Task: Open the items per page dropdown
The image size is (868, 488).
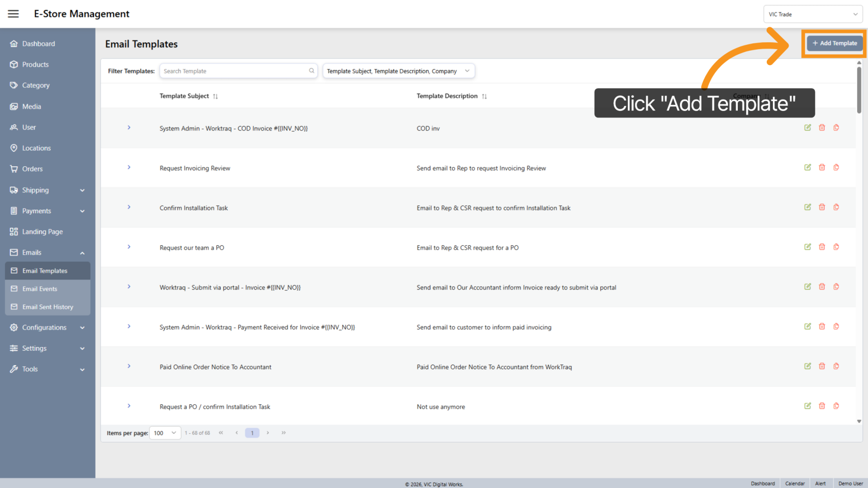Action: pyautogui.click(x=164, y=433)
